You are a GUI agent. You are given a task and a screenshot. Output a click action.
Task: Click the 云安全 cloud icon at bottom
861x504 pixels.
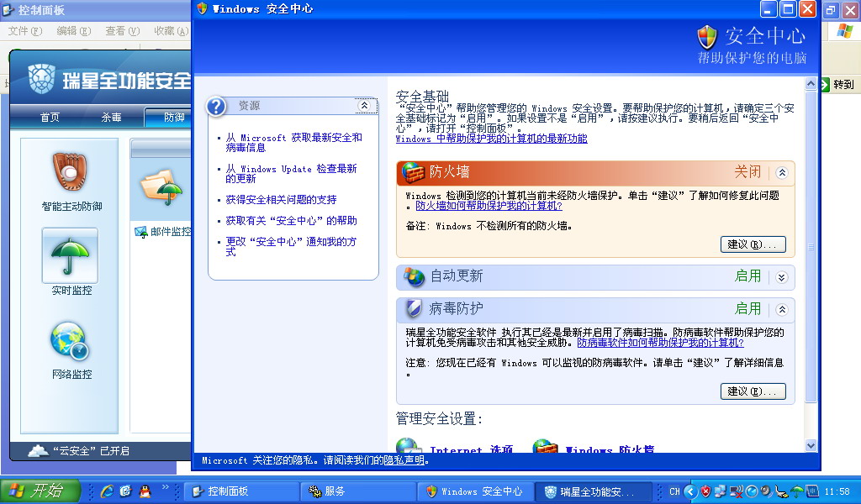[38, 451]
